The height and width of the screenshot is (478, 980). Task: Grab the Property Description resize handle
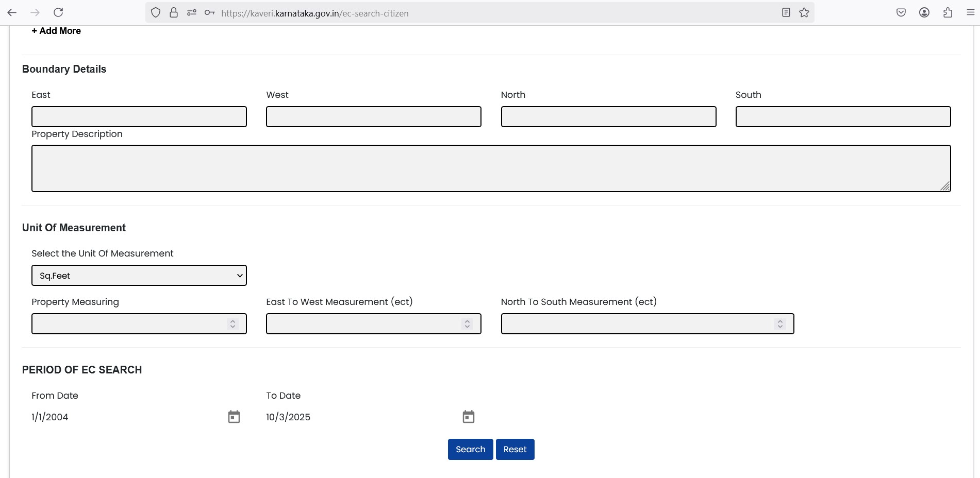coord(945,186)
